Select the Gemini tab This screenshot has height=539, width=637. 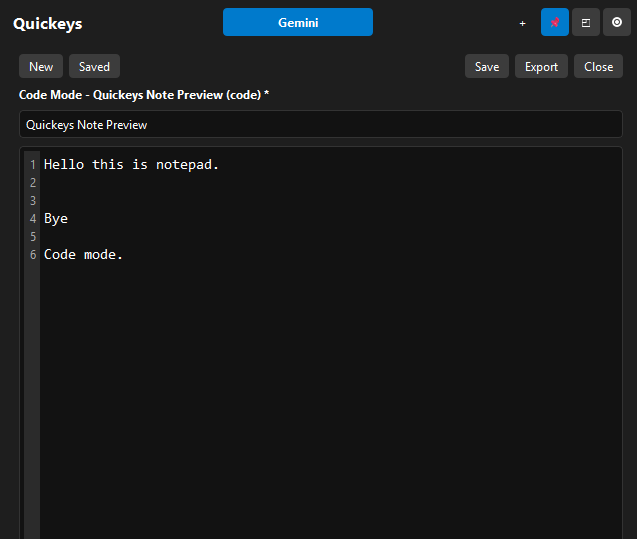[298, 22]
